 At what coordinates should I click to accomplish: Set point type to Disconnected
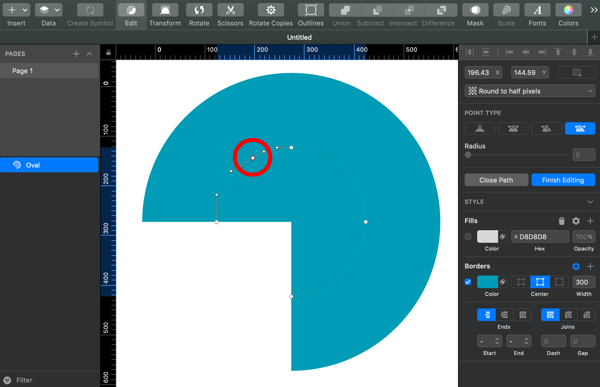coord(580,129)
